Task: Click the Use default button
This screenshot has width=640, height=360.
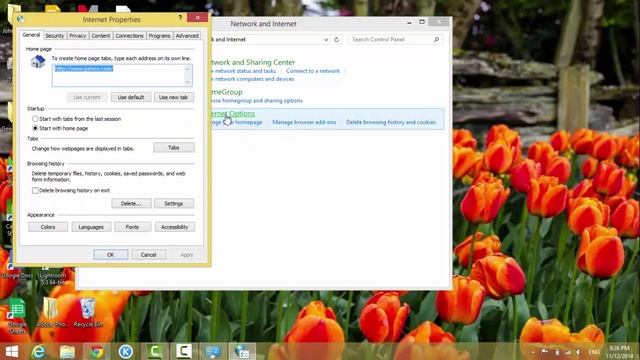Action: pyautogui.click(x=131, y=97)
